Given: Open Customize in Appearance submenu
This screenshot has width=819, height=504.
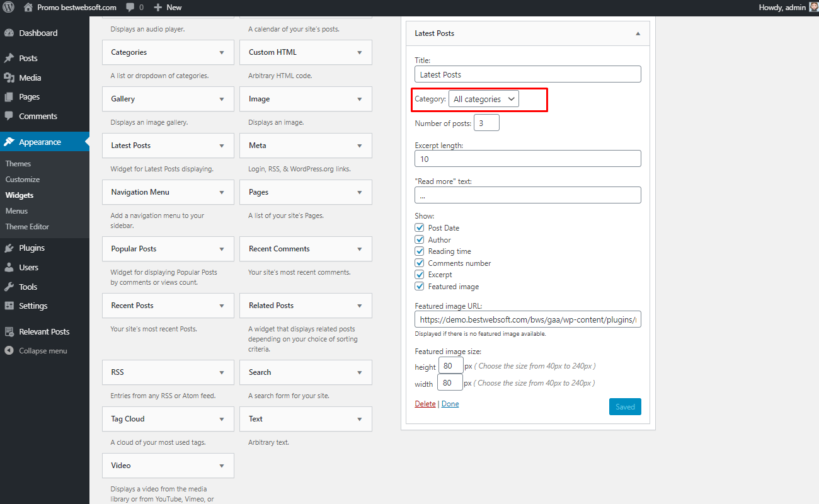Looking at the screenshot, I should pos(23,180).
